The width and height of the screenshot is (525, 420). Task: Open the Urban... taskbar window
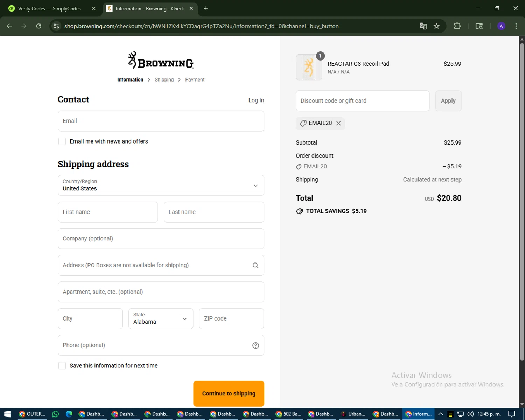click(x=353, y=414)
